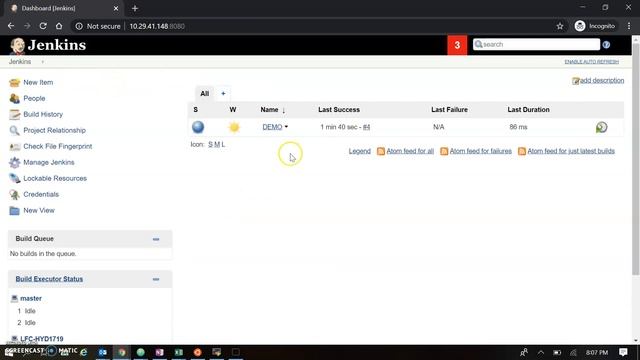Click the feed icon for failures
Screen dimensions: 640x360
point(444,151)
